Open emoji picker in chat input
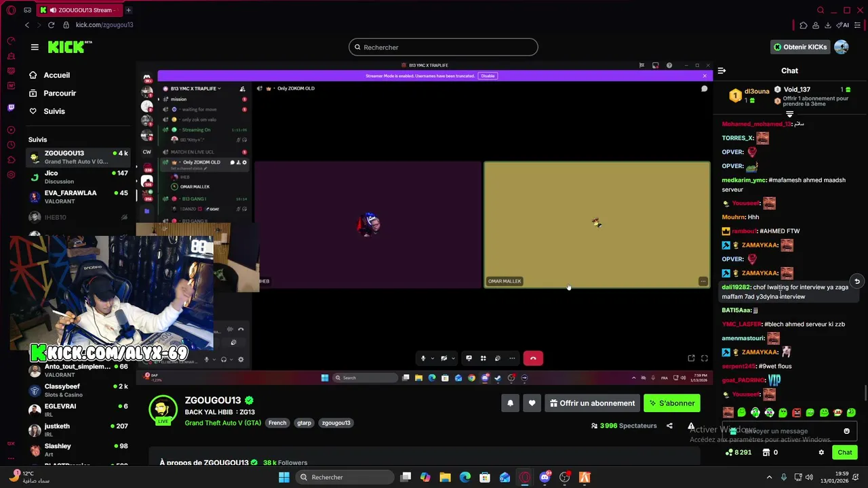 coord(846,431)
